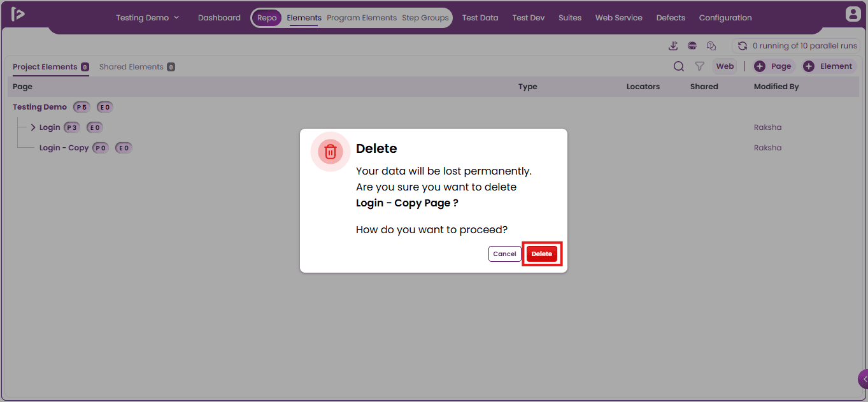Open the Test Dev menu
This screenshot has width=868, height=402.
point(529,18)
